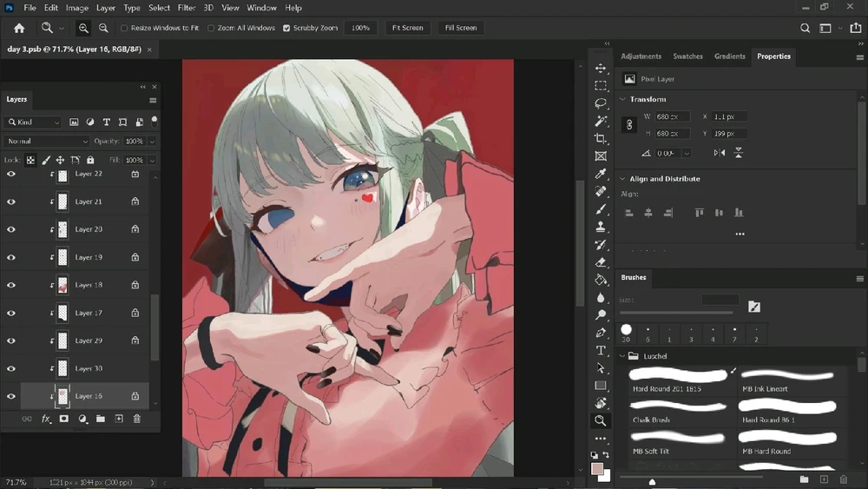Select the Lasso tool

pyautogui.click(x=600, y=103)
